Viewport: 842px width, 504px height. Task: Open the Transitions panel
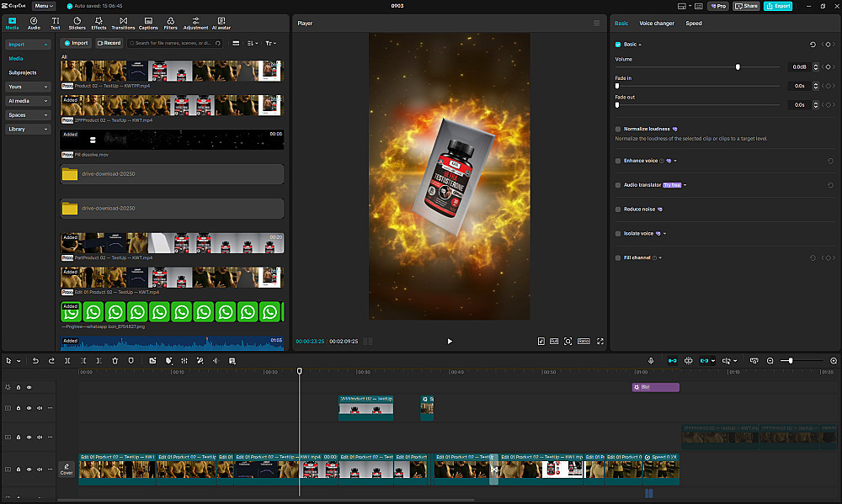tap(123, 23)
